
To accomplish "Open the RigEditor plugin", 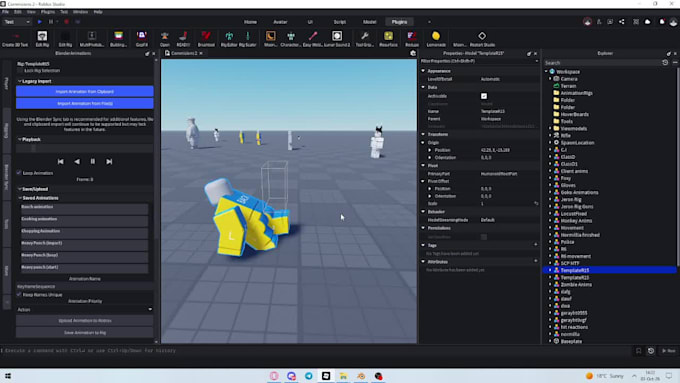I will click(229, 39).
